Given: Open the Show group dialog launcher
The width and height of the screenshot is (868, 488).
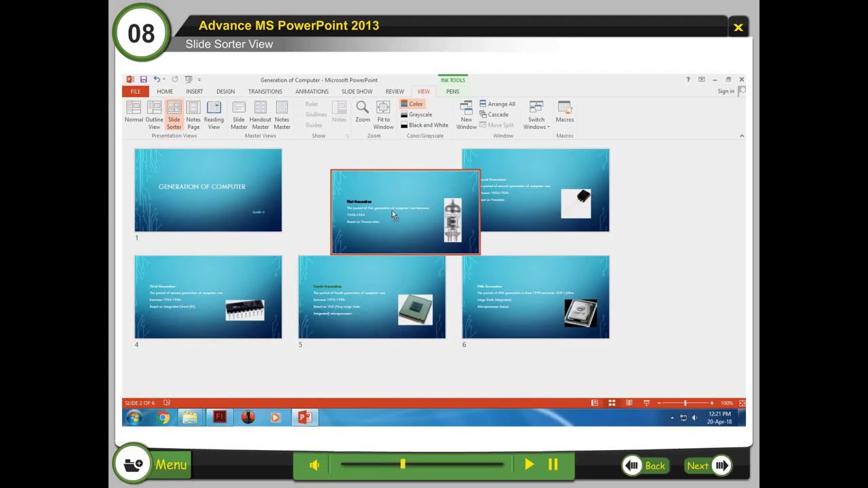Looking at the screenshot, I should pos(347,136).
